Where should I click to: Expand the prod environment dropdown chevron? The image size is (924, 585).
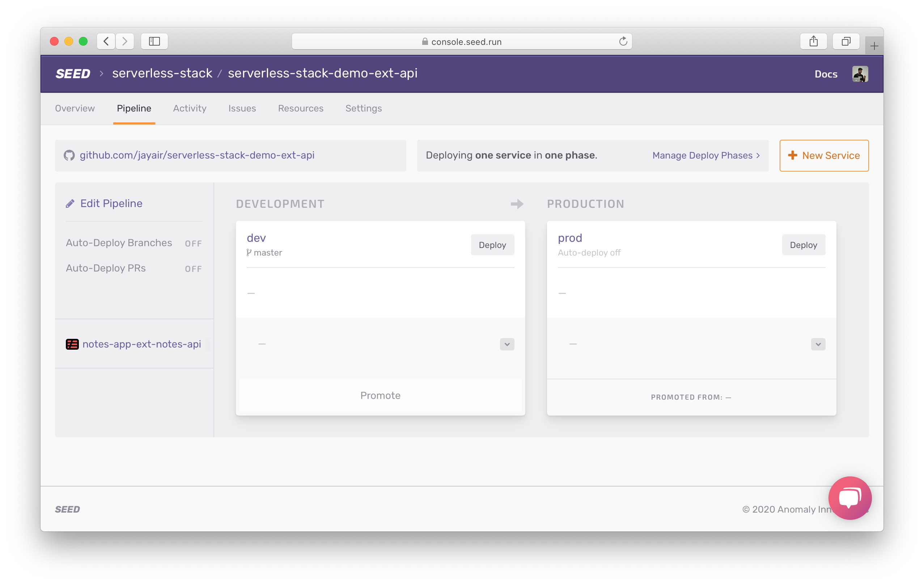point(818,344)
